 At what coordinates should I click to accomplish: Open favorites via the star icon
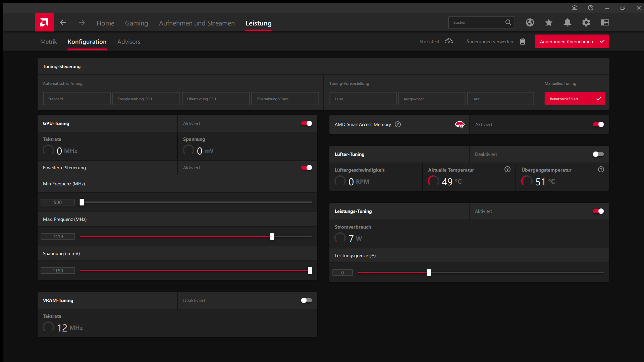pos(548,22)
